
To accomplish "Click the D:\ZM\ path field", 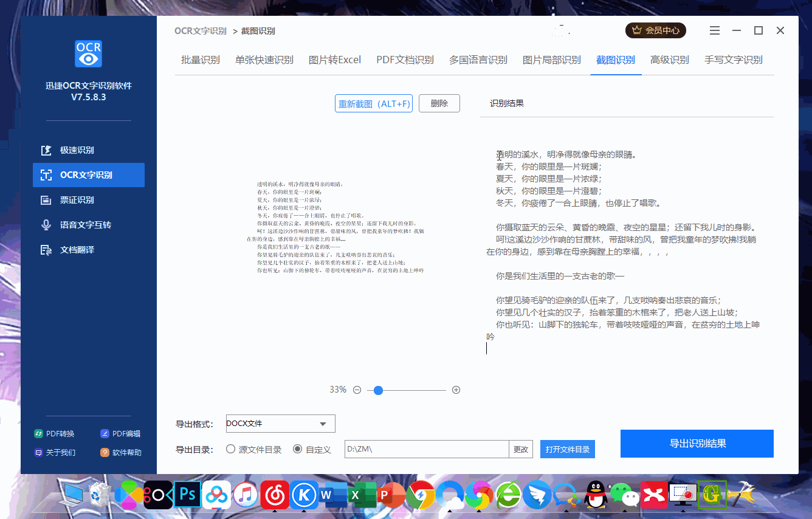I will (x=427, y=449).
